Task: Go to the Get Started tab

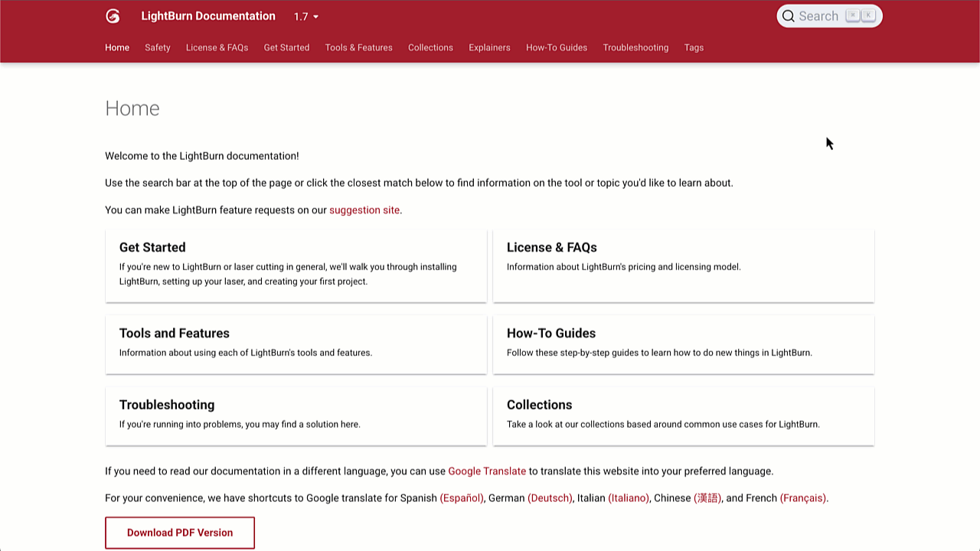Action: 286,47
